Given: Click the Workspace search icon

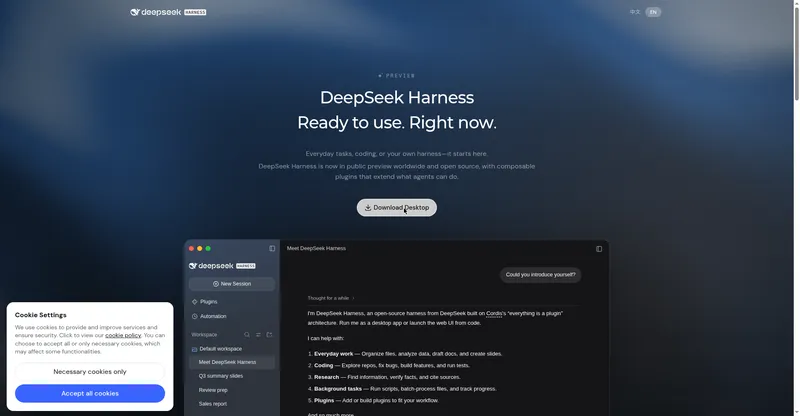Looking at the screenshot, I should [247, 335].
